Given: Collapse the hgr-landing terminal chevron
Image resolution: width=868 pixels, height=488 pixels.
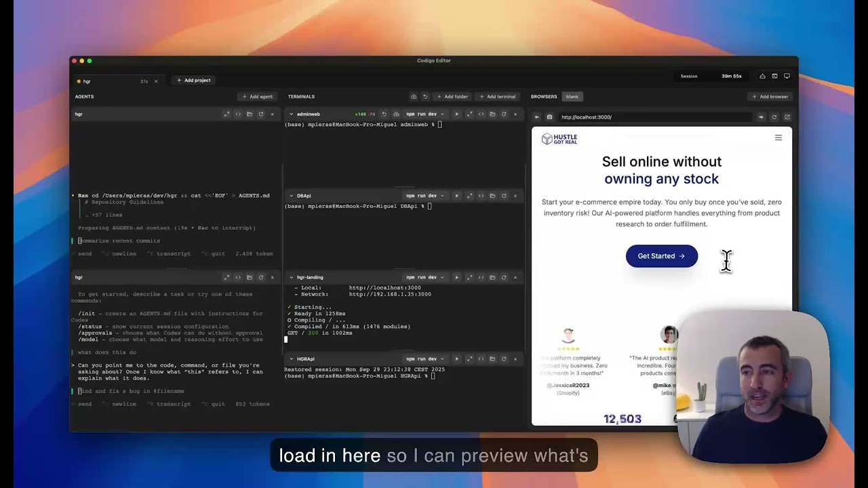Looking at the screenshot, I should (x=291, y=277).
